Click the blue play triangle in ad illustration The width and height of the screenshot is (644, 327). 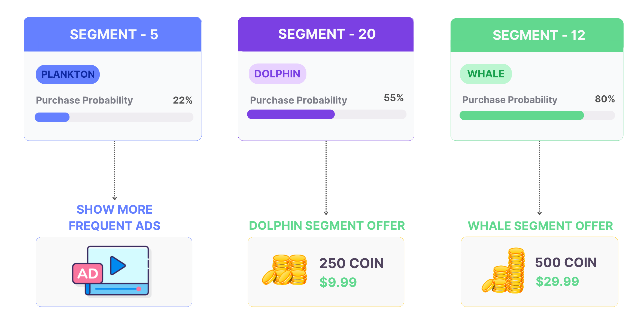[x=118, y=265]
